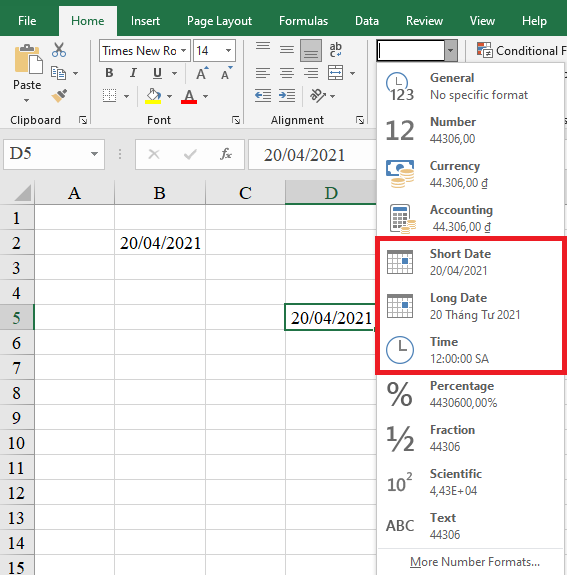The height and width of the screenshot is (575, 567).
Task: Click Wrap Text icon
Action: (335, 50)
